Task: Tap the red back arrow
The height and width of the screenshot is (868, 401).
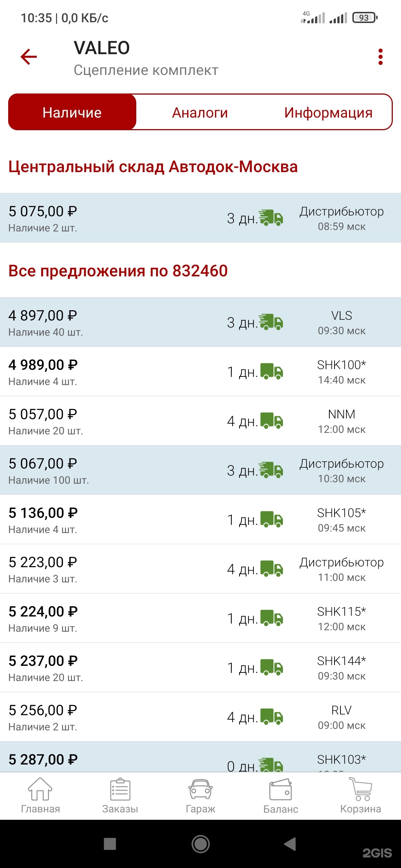Action: (x=29, y=57)
